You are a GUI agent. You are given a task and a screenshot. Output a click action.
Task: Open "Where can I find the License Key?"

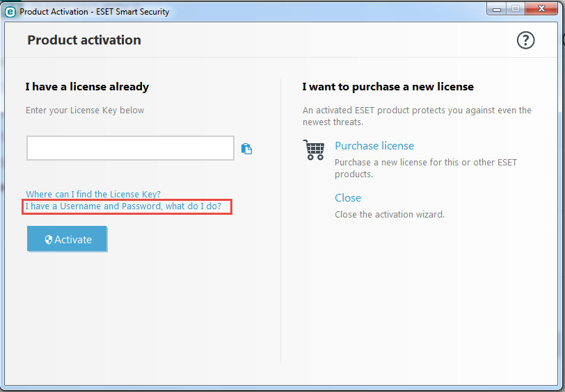(93, 194)
